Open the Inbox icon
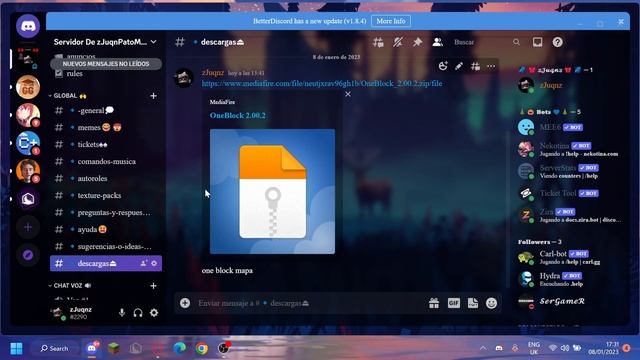This screenshot has width=640, height=360. pyautogui.click(x=538, y=42)
